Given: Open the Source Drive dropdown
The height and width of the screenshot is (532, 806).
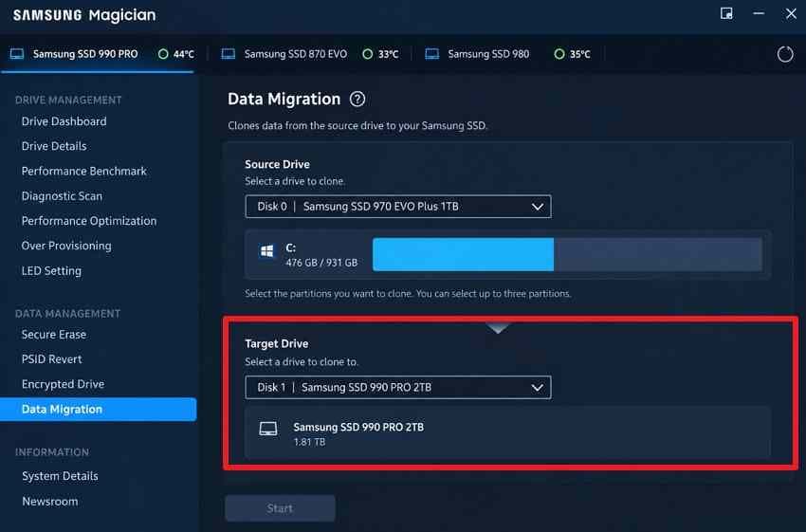Looking at the screenshot, I should tap(398, 207).
